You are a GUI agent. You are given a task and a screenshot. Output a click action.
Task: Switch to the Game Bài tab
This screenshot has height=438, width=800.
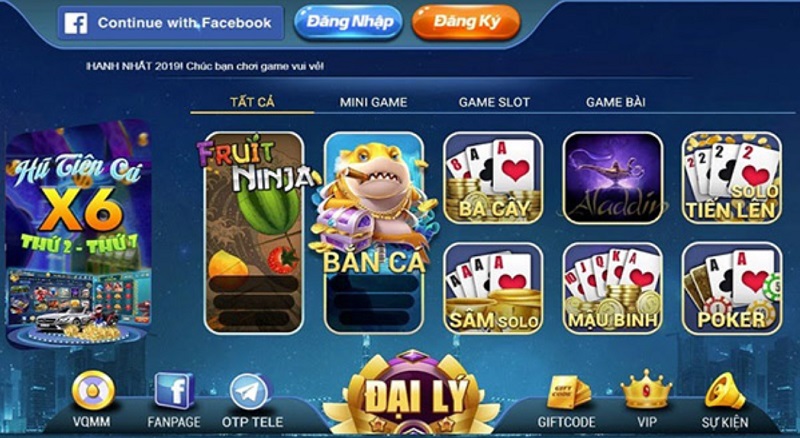[x=615, y=102]
